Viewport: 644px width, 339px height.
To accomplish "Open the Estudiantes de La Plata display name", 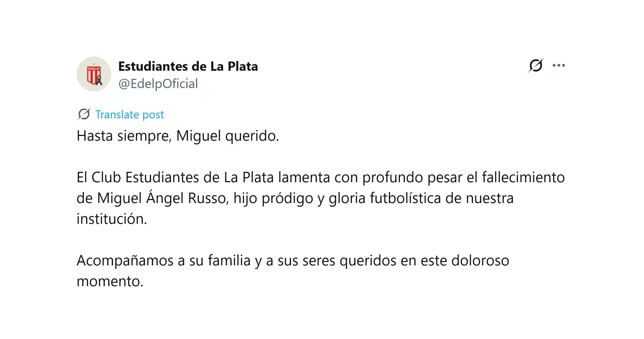I will pyautogui.click(x=188, y=66).
